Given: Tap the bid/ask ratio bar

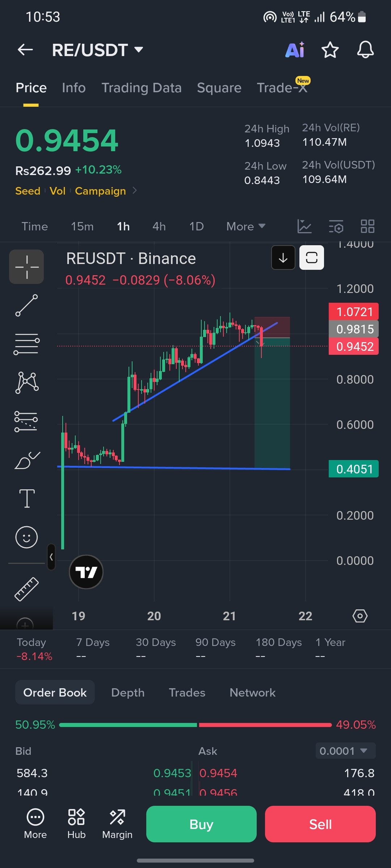Looking at the screenshot, I should (195, 725).
